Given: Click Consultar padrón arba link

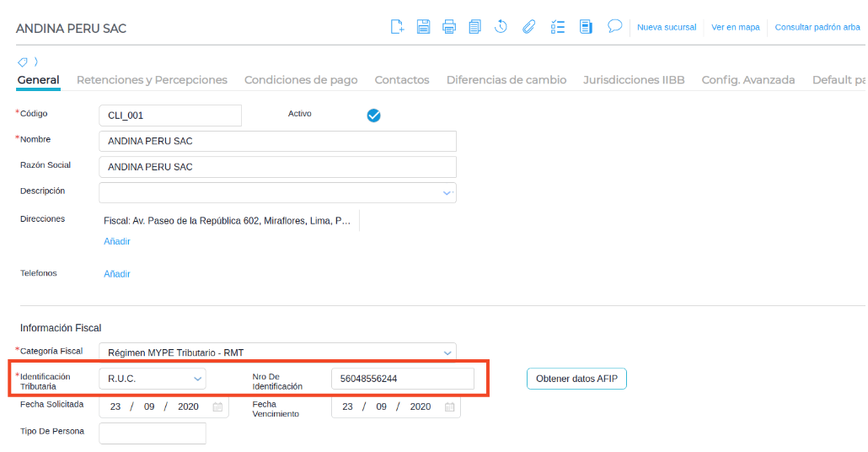Looking at the screenshot, I should (817, 27).
